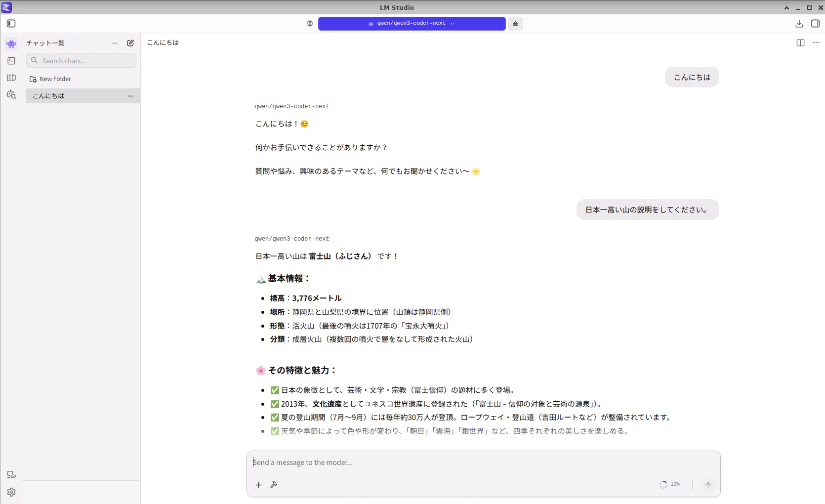Open the Developer terminal view

11,61
